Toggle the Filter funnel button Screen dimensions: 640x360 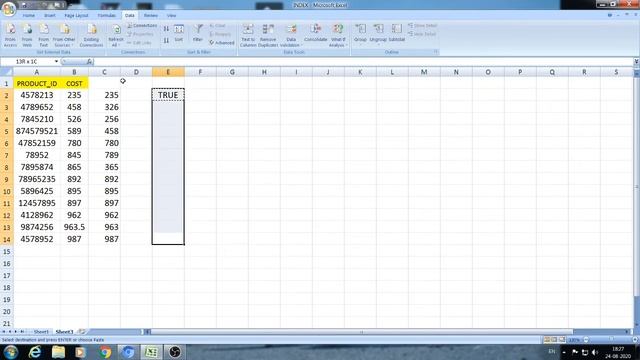[198, 33]
